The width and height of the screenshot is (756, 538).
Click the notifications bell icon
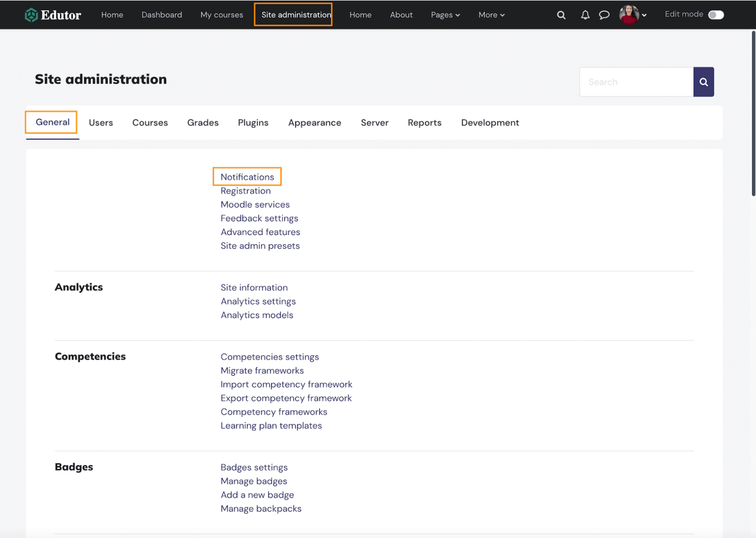585,15
